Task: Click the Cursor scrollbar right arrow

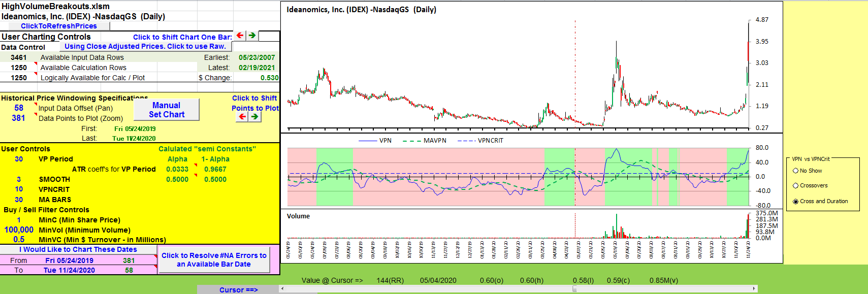Action: tap(754, 289)
